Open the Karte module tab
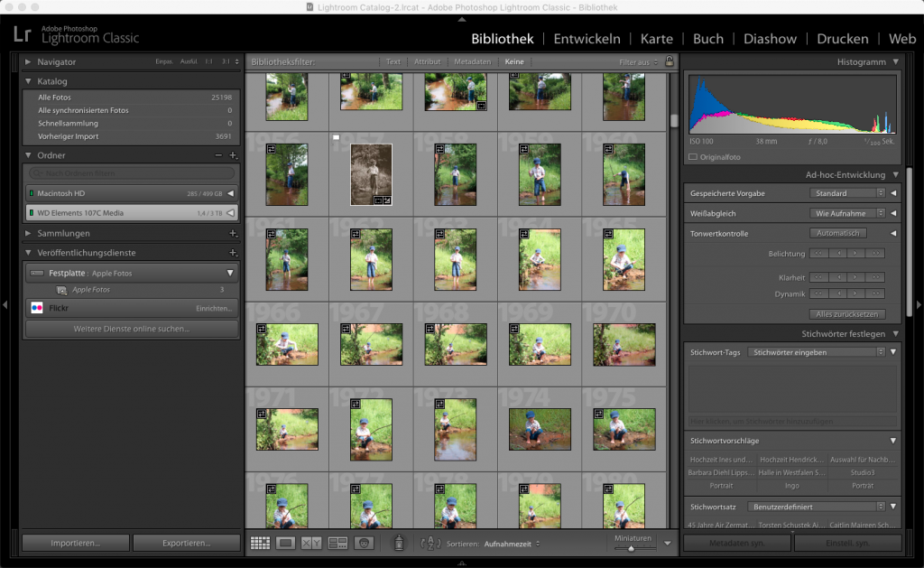The width and height of the screenshot is (924, 568). coord(656,39)
